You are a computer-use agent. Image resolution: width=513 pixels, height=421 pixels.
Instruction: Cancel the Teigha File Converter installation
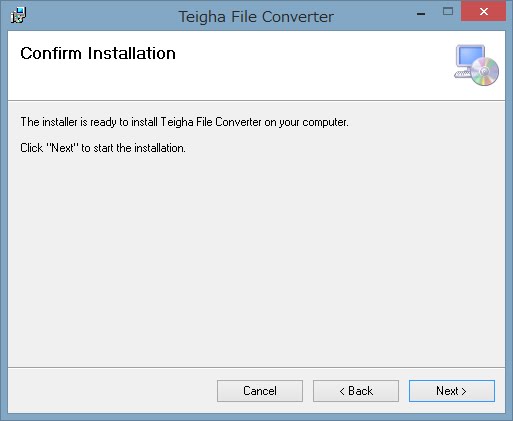pyautogui.click(x=260, y=391)
